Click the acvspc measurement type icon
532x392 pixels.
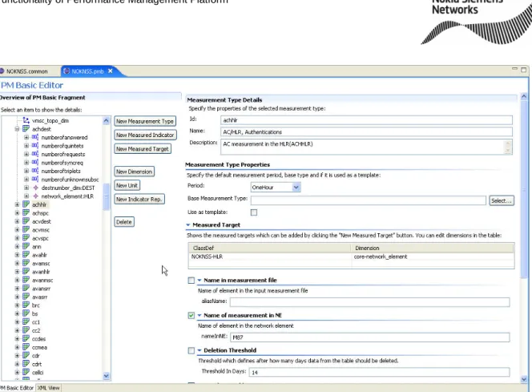[x=26, y=238]
